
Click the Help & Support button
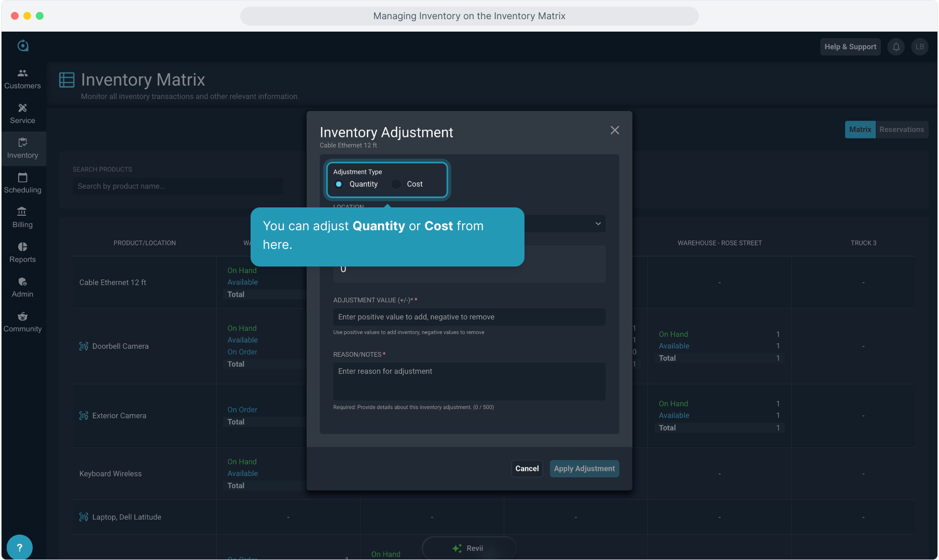(x=850, y=47)
